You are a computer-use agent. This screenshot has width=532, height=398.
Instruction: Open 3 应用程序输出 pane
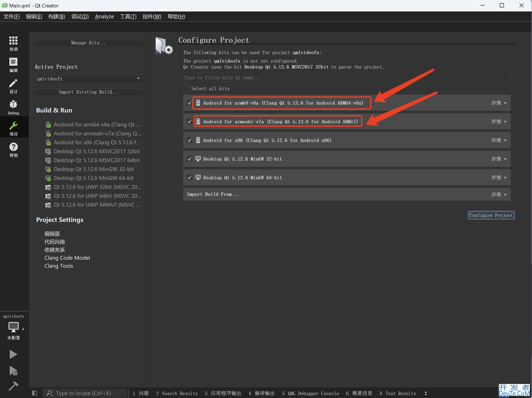coord(223,393)
